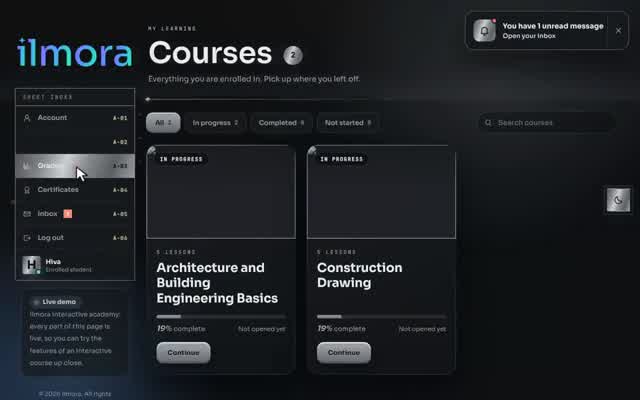Click 'Not opened yet' under Construction Drawing
640x400 pixels.
[x=422, y=329]
